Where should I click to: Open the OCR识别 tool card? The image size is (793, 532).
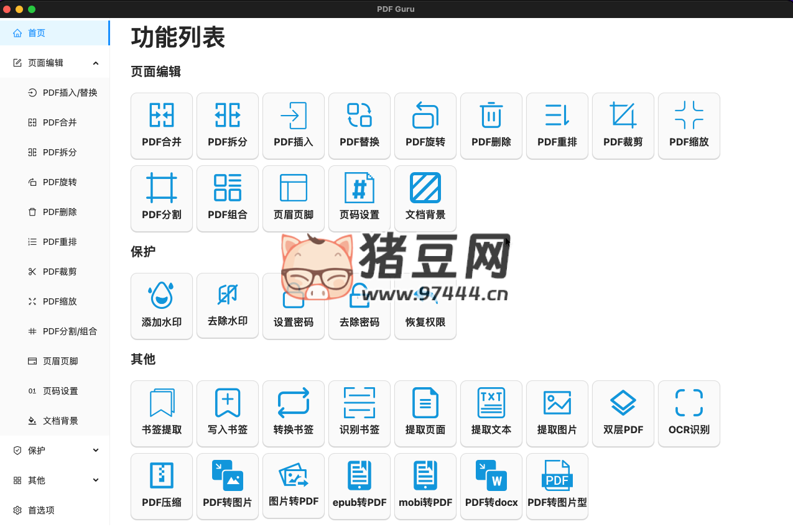tap(689, 413)
